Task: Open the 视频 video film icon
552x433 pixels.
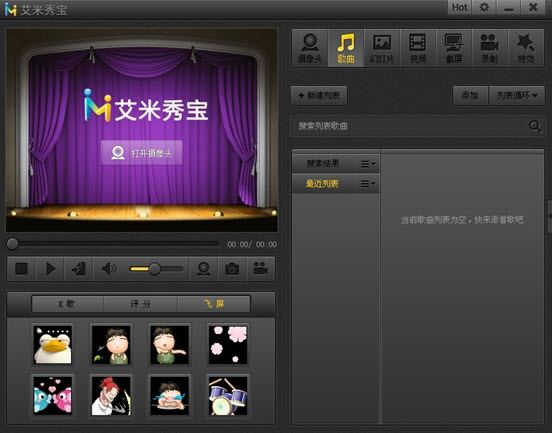Action: (418, 48)
